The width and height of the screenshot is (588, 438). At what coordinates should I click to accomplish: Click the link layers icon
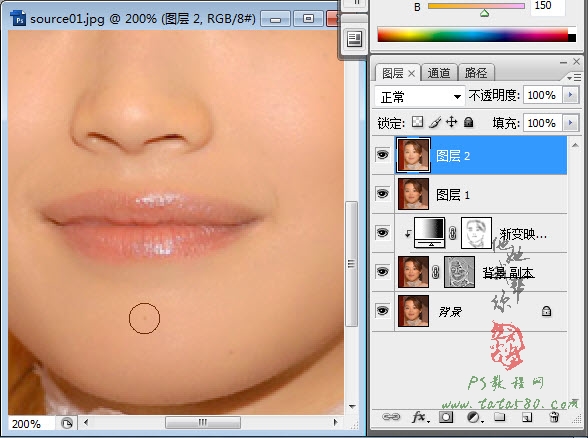click(391, 417)
